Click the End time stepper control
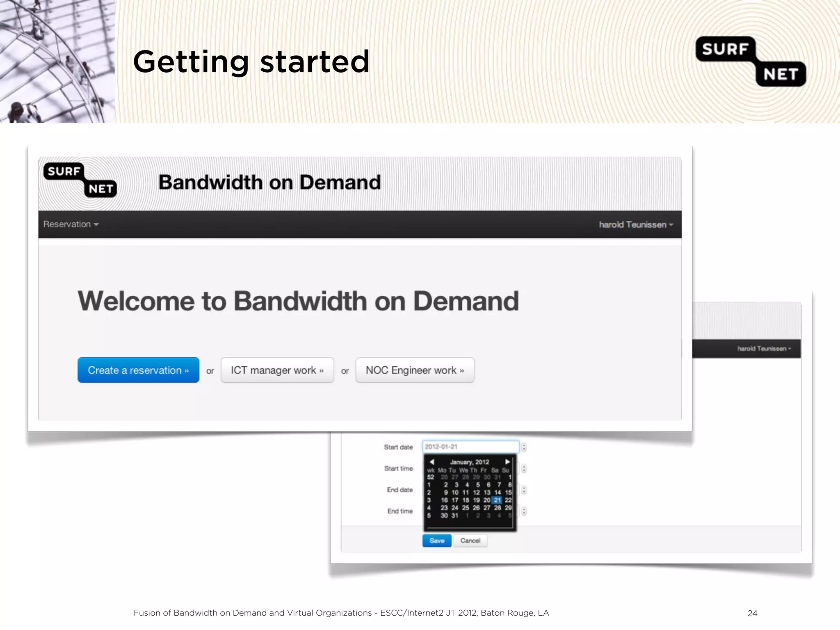Viewport: 840px width, 630px height. [524, 511]
